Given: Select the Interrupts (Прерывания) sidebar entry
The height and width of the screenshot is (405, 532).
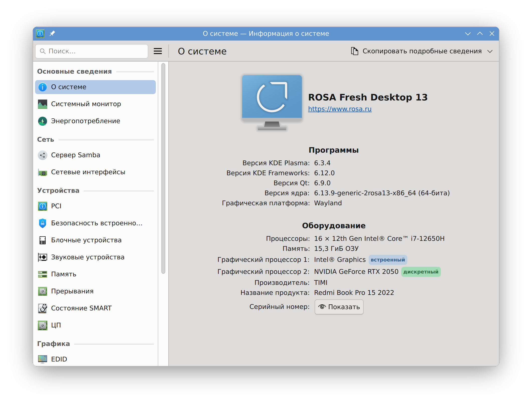Looking at the screenshot, I should tap(72, 291).
